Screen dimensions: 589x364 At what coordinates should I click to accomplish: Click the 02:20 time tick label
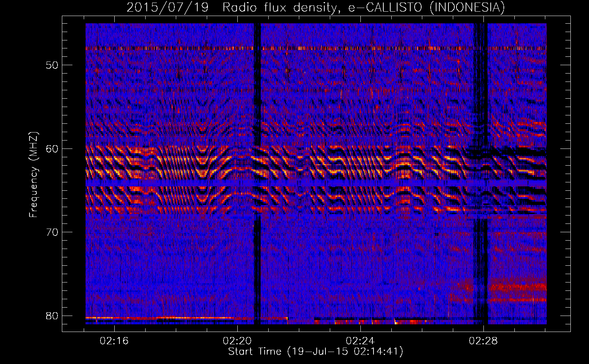click(237, 341)
